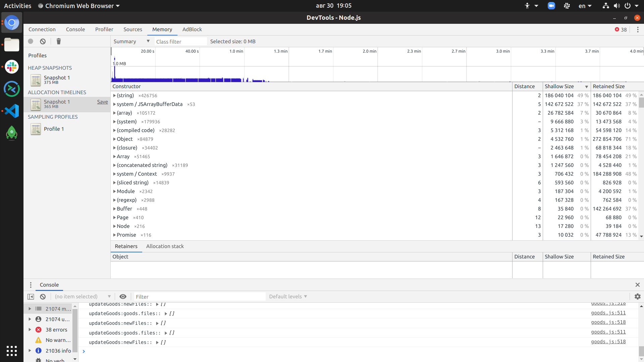Open Profile 1 sampling profile

coord(54,129)
